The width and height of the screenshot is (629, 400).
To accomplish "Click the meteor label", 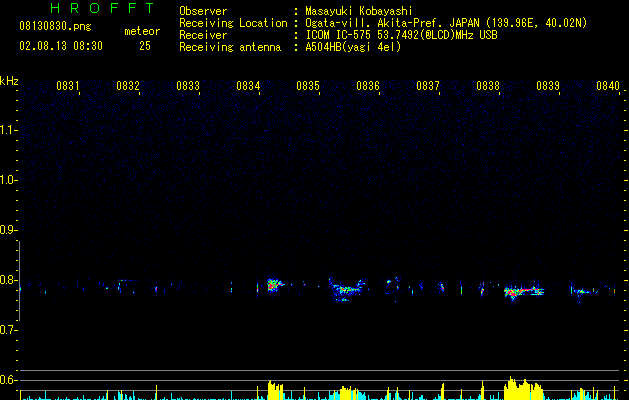I will tap(142, 31).
